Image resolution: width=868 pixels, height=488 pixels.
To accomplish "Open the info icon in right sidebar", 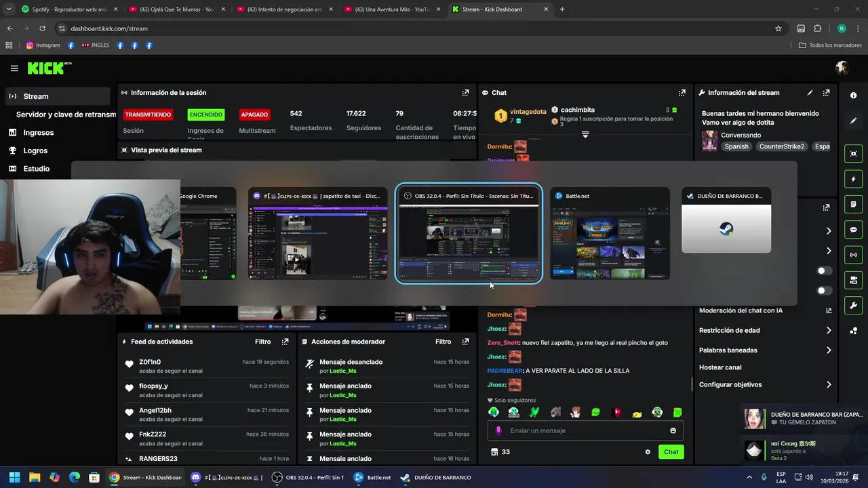I will [x=854, y=96].
